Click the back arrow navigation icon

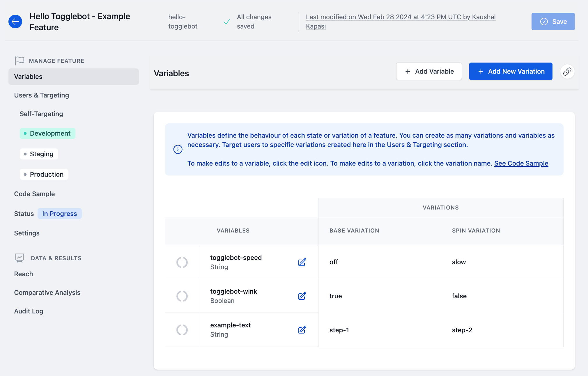[x=16, y=21]
